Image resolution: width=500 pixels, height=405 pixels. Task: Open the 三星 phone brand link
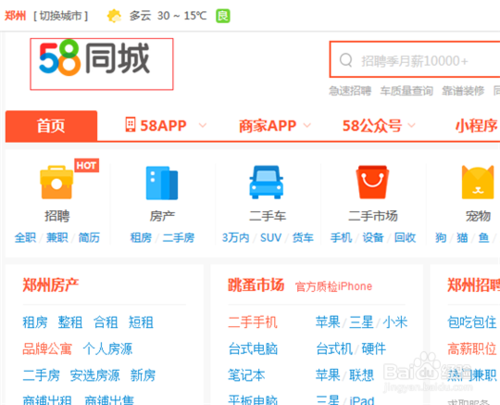[x=361, y=322]
